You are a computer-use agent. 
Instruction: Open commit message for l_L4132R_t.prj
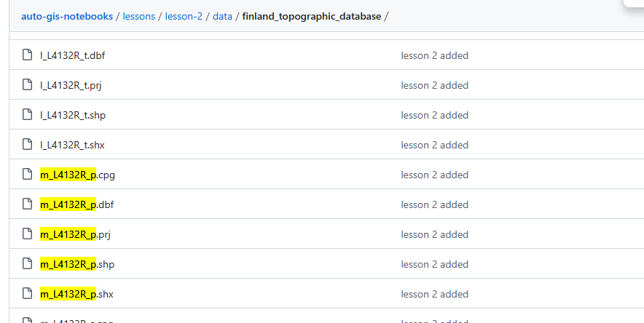pos(434,85)
